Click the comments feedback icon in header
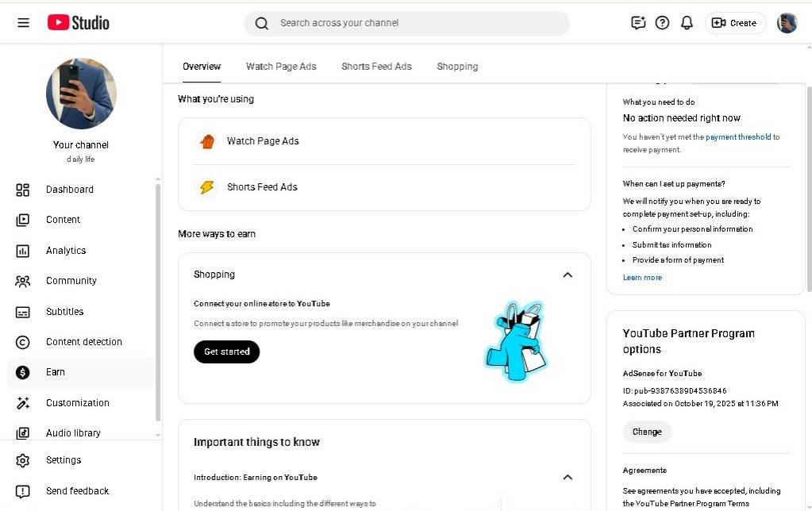Viewport: 812px width, 511px height. [x=638, y=23]
